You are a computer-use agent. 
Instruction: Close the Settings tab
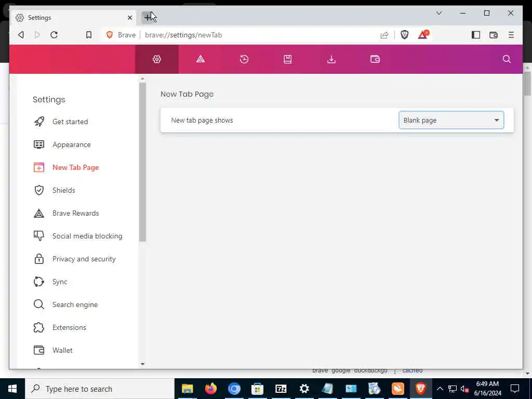click(129, 18)
